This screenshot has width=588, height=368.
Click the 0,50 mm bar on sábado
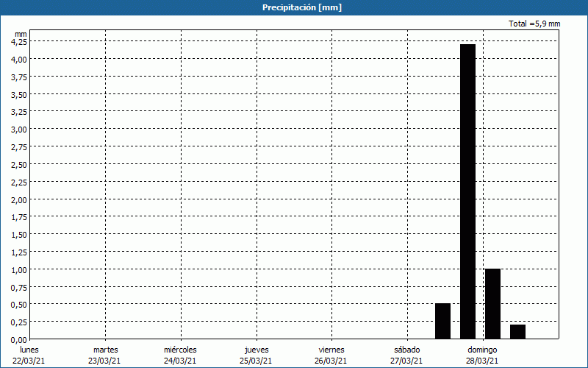tap(442, 321)
